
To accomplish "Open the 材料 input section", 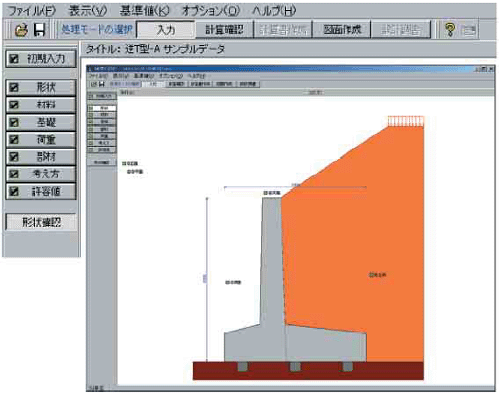I will [41, 105].
